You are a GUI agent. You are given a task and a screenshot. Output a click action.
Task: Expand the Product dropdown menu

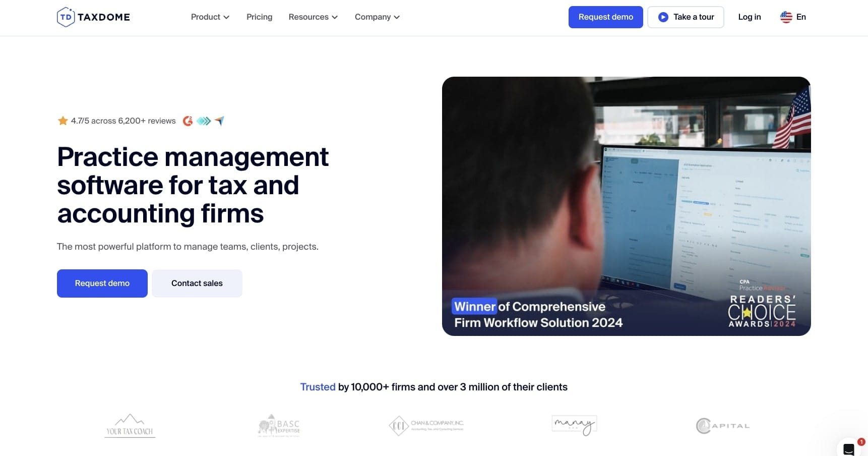(210, 17)
